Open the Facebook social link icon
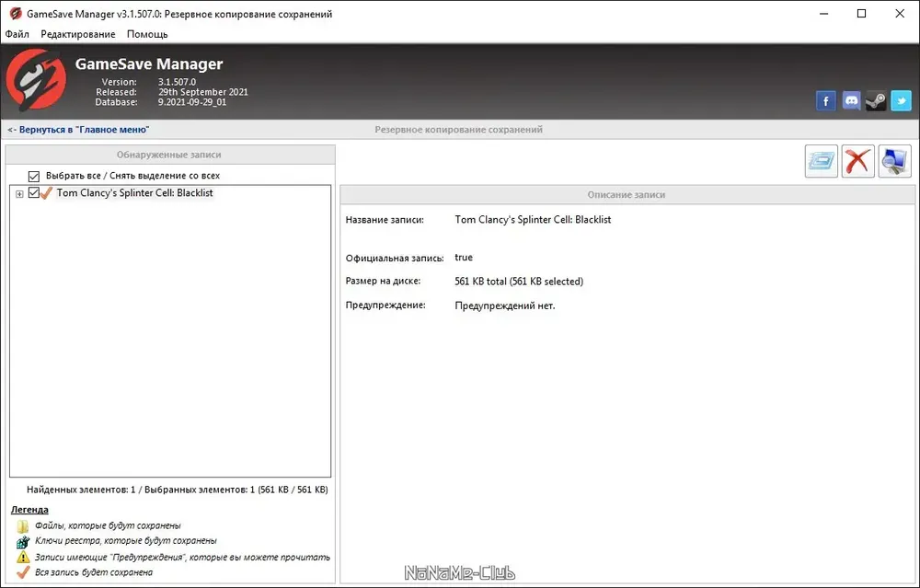The height and width of the screenshot is (588, 920). tap(825, 101)
